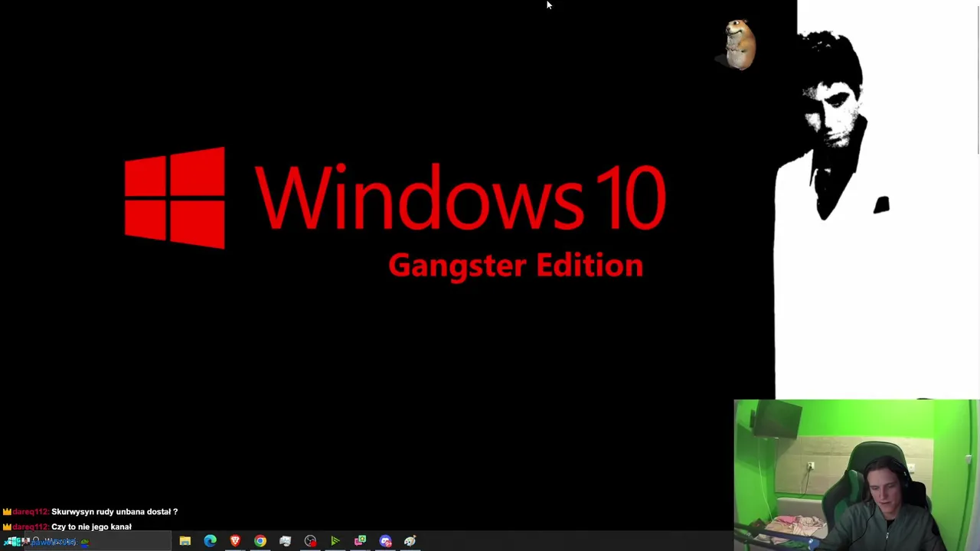Click the taskbar search box
Screen dimensions: 980x551
[100, 542]
